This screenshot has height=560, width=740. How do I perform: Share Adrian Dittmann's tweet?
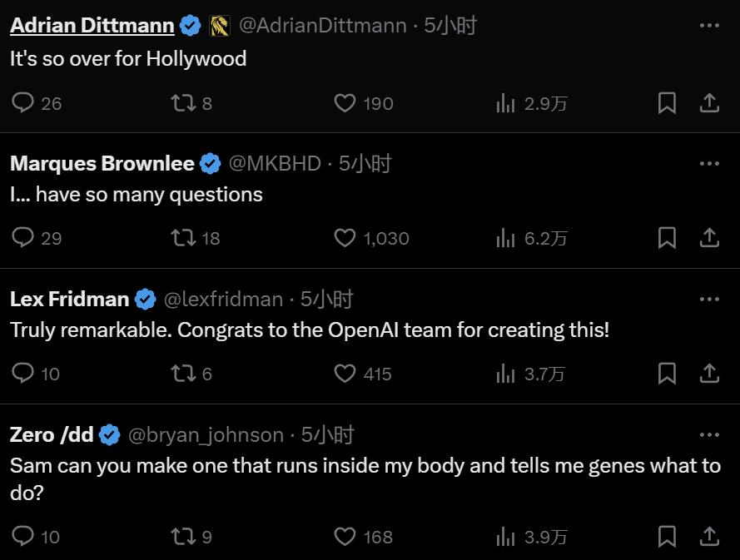click(709, 102)
